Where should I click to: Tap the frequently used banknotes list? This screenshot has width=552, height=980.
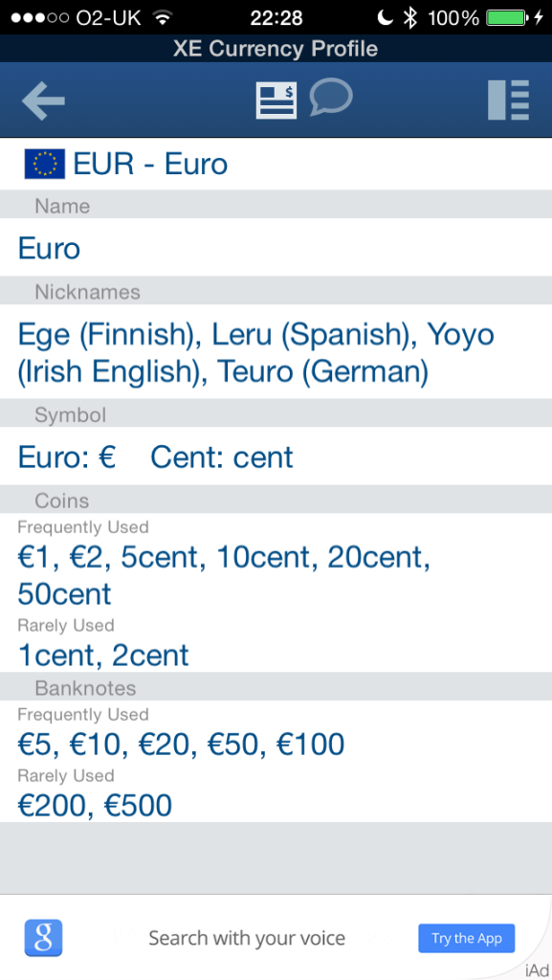click(x=181, y=744)
